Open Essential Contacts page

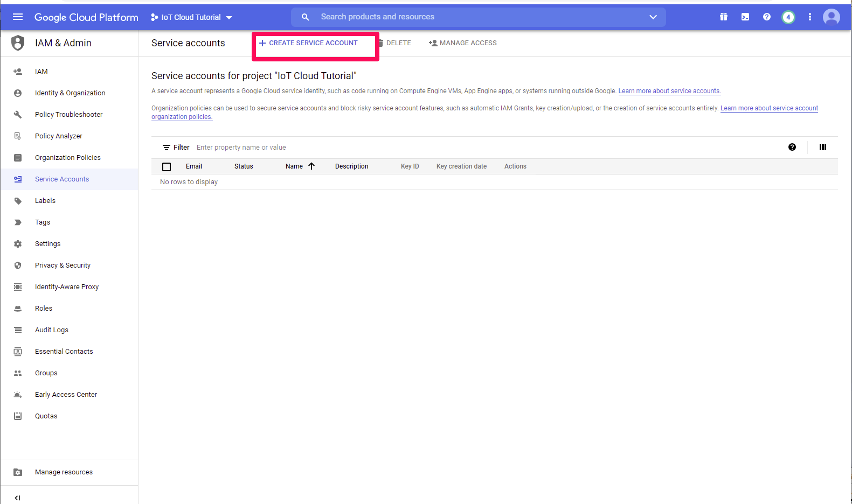click(64, 352)
